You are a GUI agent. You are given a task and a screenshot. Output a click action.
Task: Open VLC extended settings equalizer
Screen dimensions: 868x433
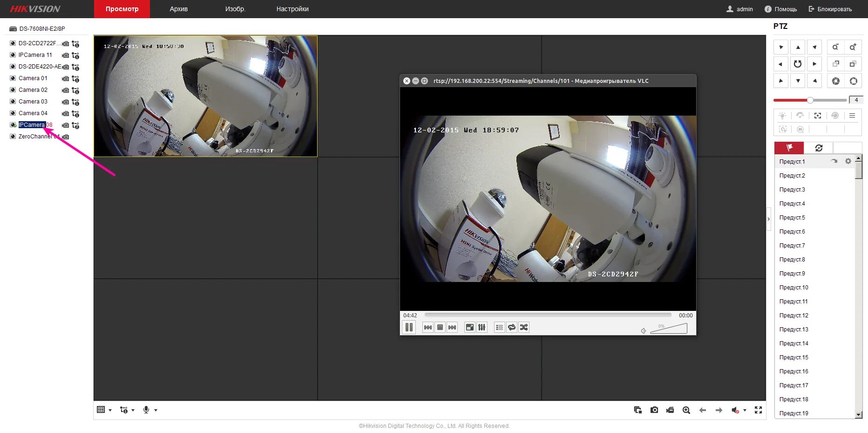tap(482, 327)
